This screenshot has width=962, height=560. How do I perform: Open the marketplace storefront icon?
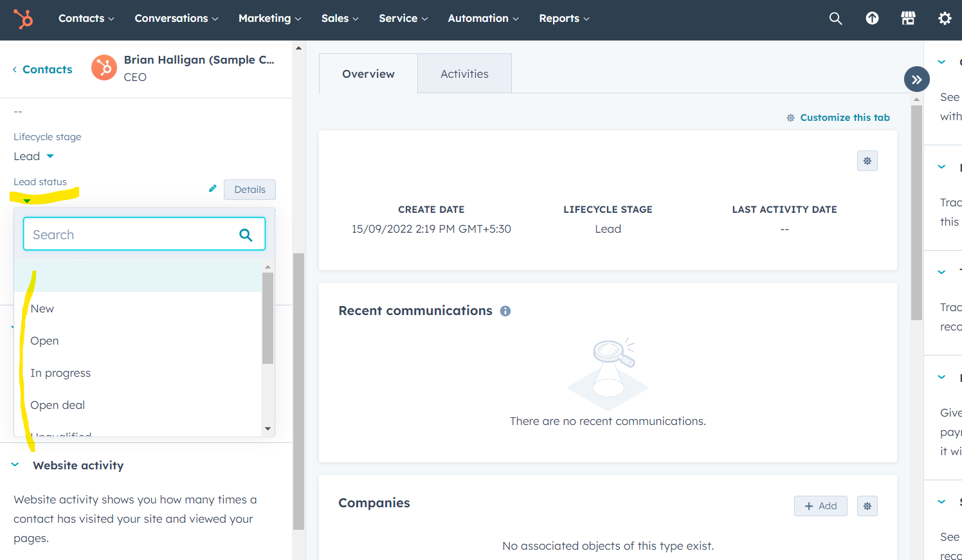click(x=908, y=19)
